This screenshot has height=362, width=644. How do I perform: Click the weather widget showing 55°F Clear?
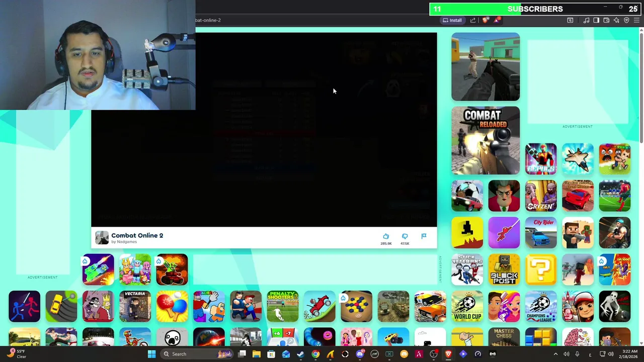17,354
